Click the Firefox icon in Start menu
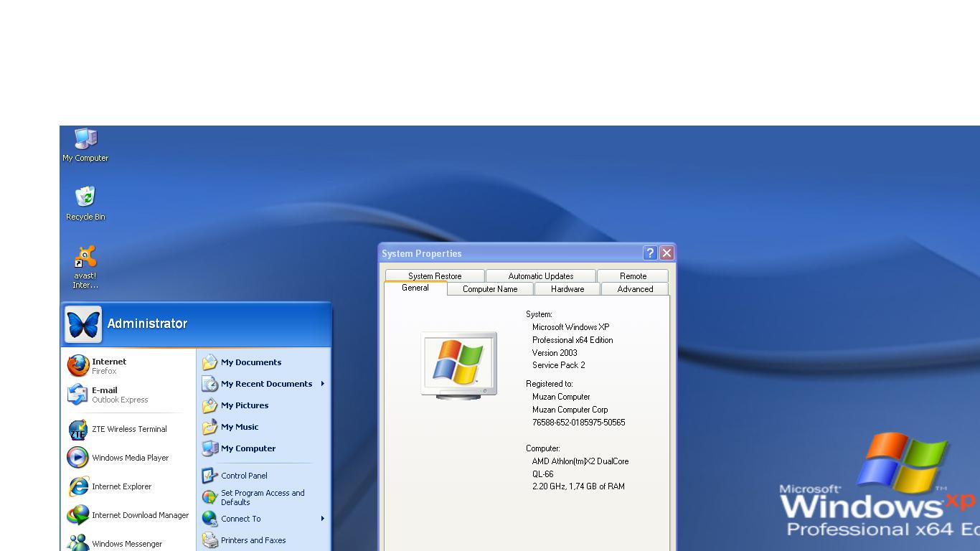This screenshot has width=980, height=551. coord(78,366)
